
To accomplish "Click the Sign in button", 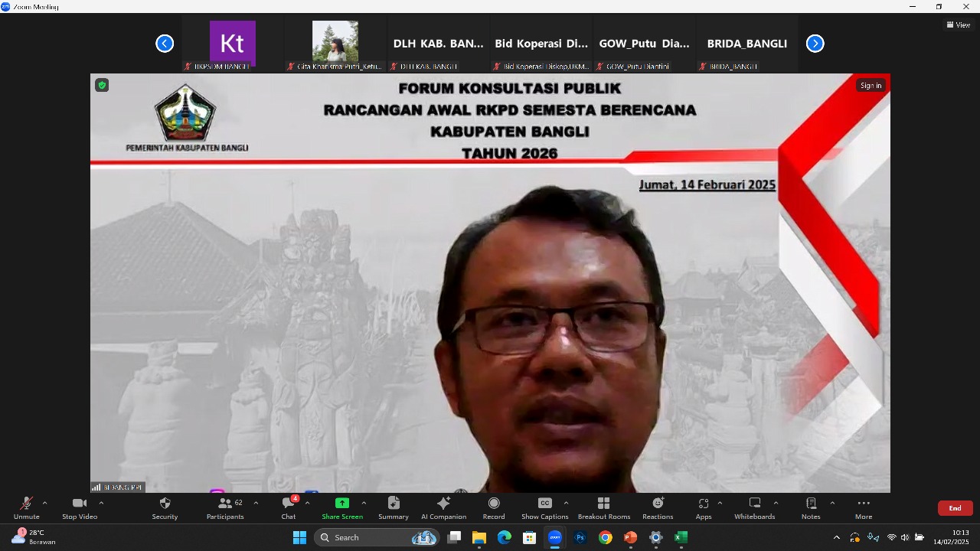I will (871, 86).
